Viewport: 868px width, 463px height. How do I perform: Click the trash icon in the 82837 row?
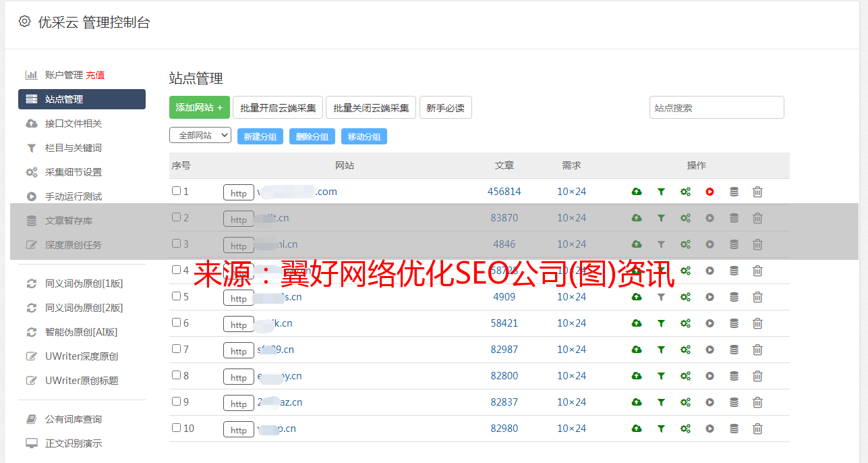[757, 402]
